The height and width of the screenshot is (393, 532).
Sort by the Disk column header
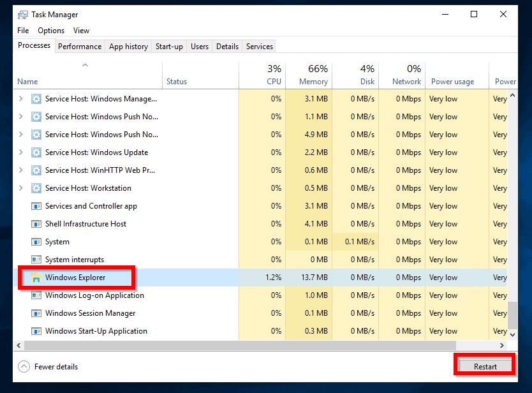tap(355, 76)
